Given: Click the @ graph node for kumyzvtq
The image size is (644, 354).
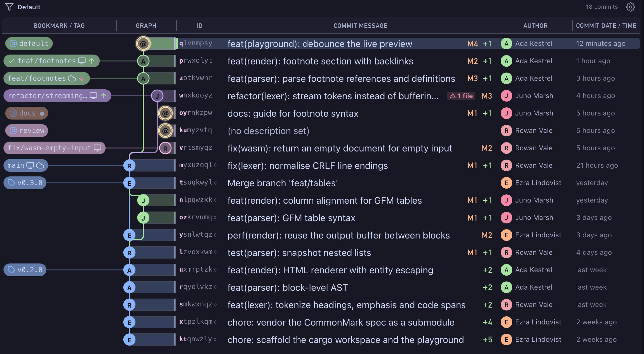Looking at the screenshot, I should tap(165, 131).
